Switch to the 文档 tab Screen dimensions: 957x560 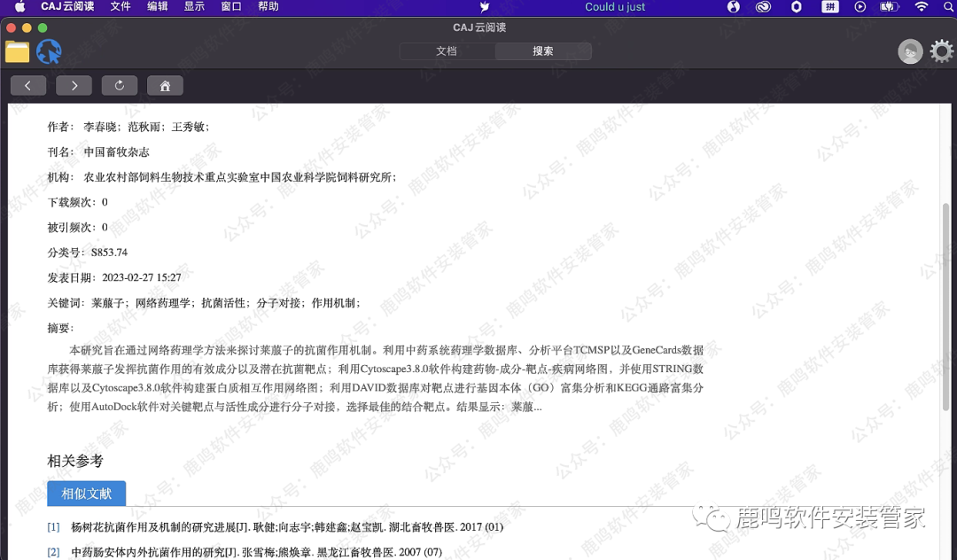(x=448, y=51)
